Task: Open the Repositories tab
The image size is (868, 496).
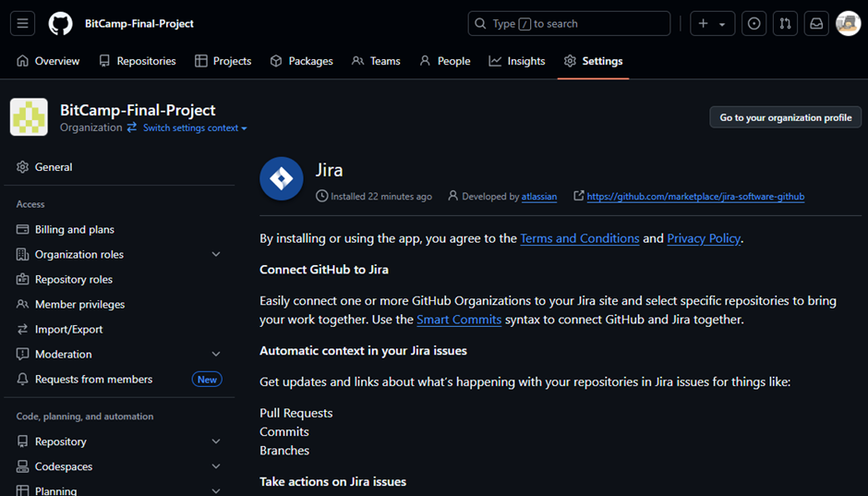Action: click(138, 61)
